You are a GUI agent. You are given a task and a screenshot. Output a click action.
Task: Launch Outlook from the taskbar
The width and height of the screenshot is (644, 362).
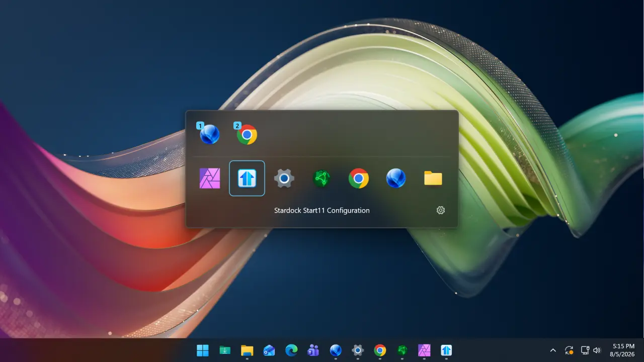point(269,350)
